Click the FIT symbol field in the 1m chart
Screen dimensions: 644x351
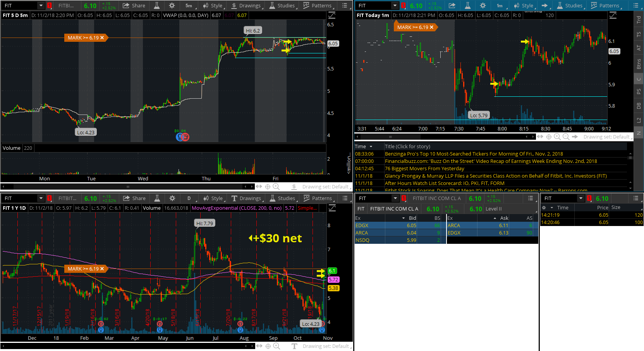click(x=374, y=5)
